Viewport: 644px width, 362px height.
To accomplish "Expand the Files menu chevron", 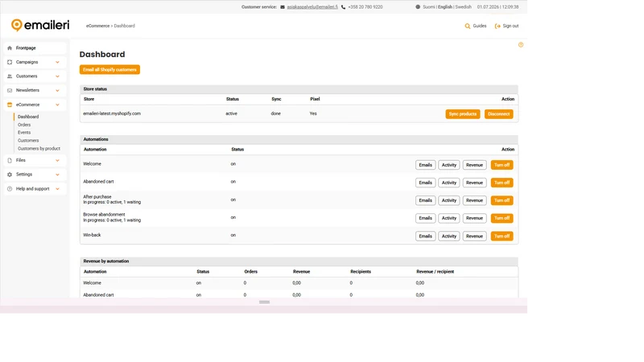I will point(57,160).
